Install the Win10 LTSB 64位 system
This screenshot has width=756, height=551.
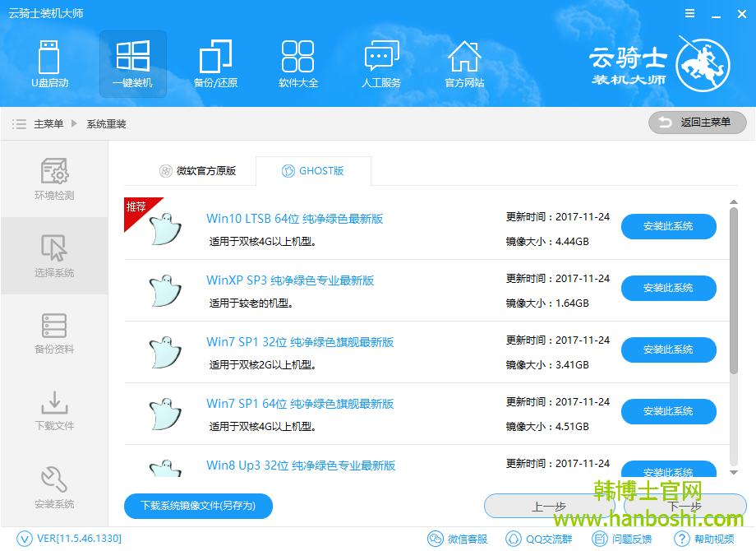[x=668, y=226]
